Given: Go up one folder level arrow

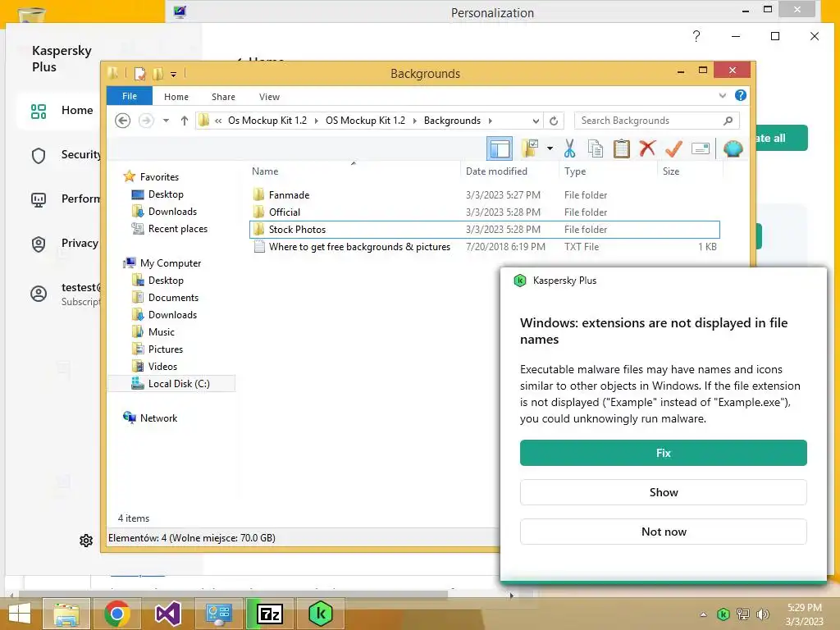Looking at the screenshot, I should (185, 121).
